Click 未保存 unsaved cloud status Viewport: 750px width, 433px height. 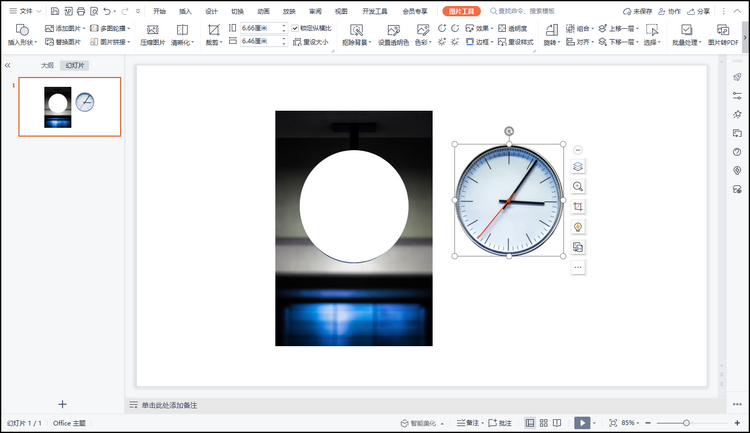pos(638,11)
